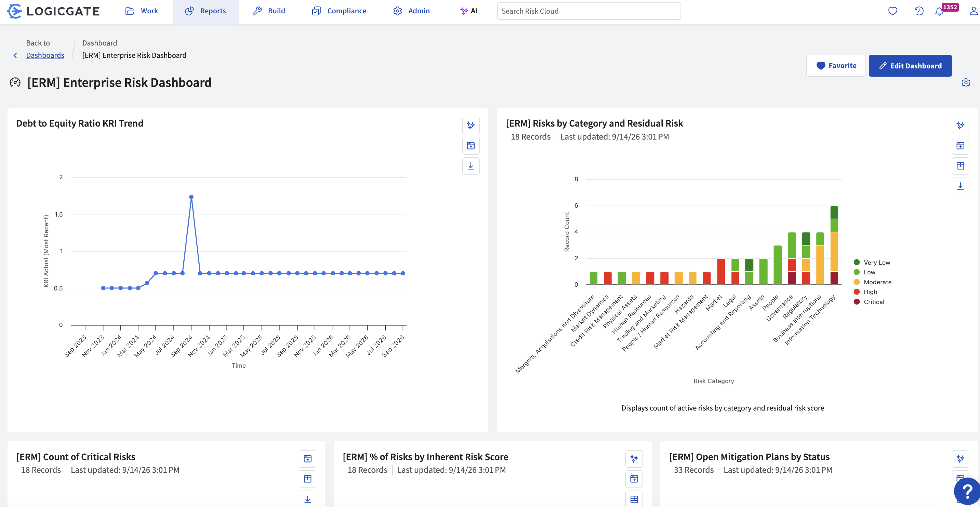980x507 pixels.
Task: Toggle the Moderate legend series
Action: tap(872, 282)
